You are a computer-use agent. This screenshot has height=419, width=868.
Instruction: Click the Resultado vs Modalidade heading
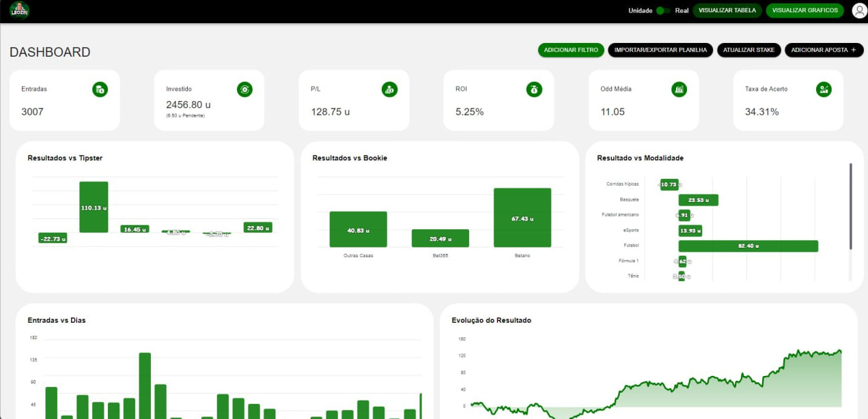tap(640, 158)
